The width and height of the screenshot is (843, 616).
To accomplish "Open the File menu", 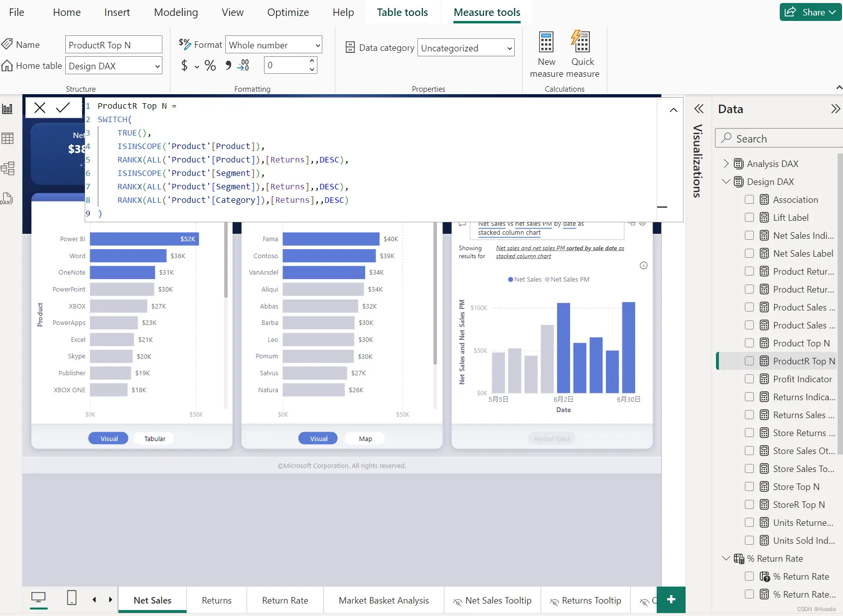I will (x=16, y=12).
